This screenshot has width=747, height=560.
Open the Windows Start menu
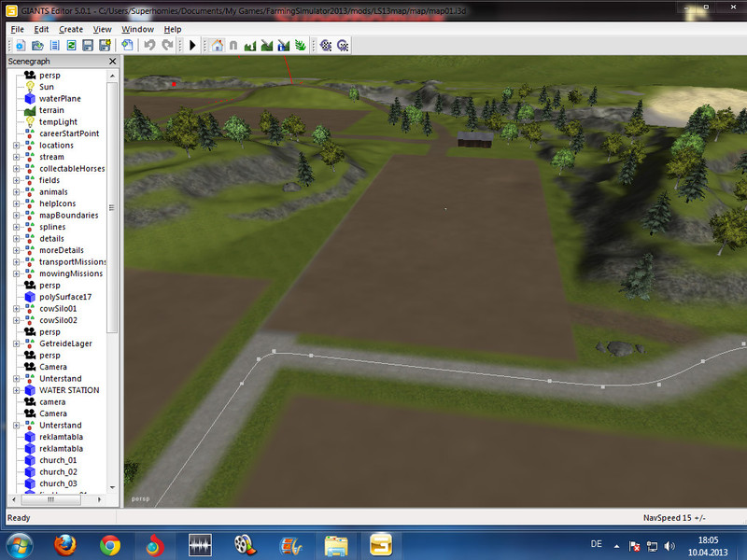[19, 546]
